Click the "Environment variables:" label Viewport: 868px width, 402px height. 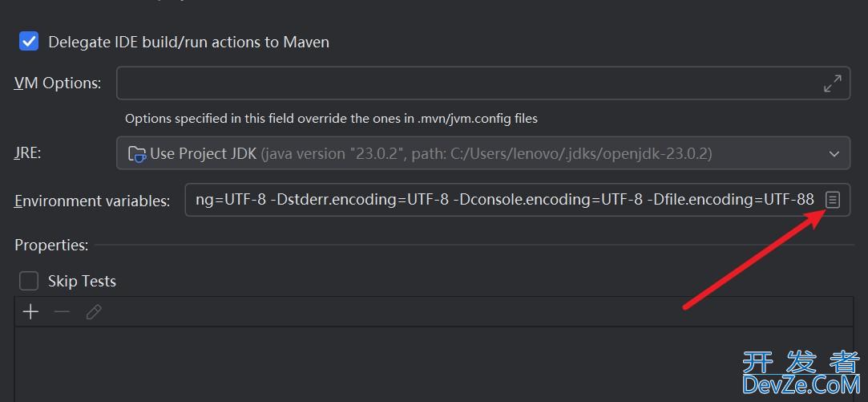tap(92, 201)
